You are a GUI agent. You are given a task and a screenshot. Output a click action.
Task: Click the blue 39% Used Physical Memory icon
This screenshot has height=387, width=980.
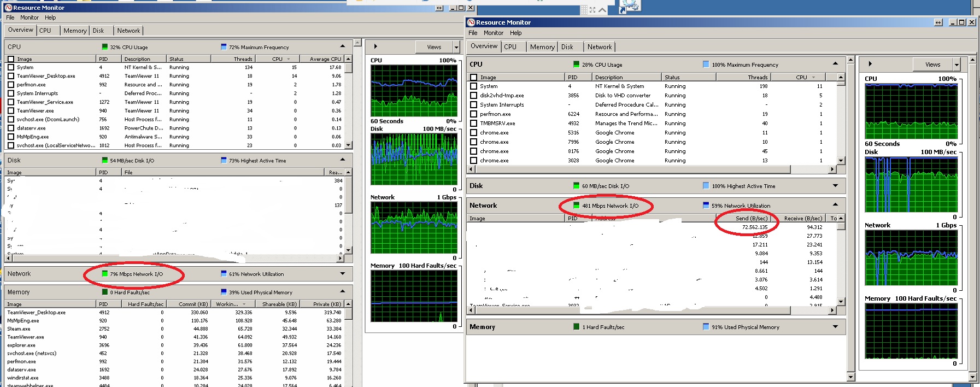click(224, 292)
